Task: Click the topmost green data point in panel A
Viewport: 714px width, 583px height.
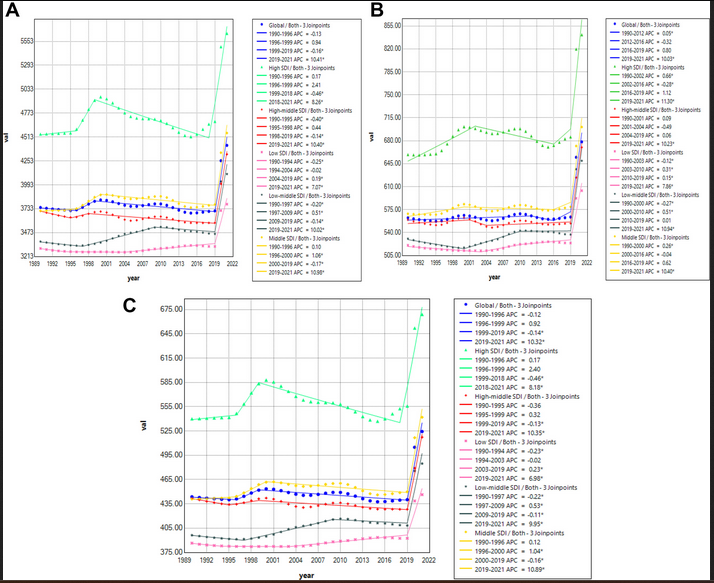Action: pos(227,33)
